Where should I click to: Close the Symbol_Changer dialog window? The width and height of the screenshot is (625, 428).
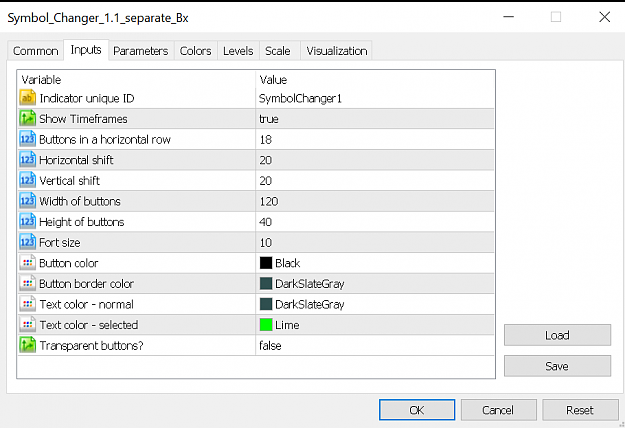(605, 17)
